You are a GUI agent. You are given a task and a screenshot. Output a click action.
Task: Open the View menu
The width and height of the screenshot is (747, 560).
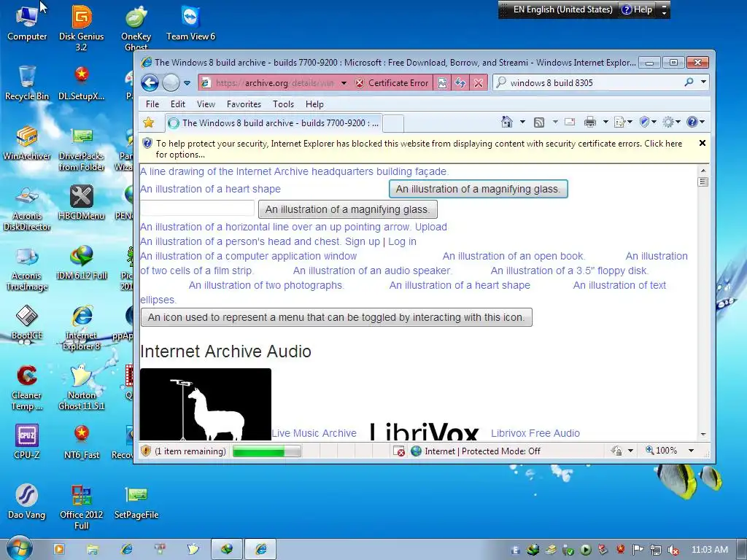pos(206,104)
